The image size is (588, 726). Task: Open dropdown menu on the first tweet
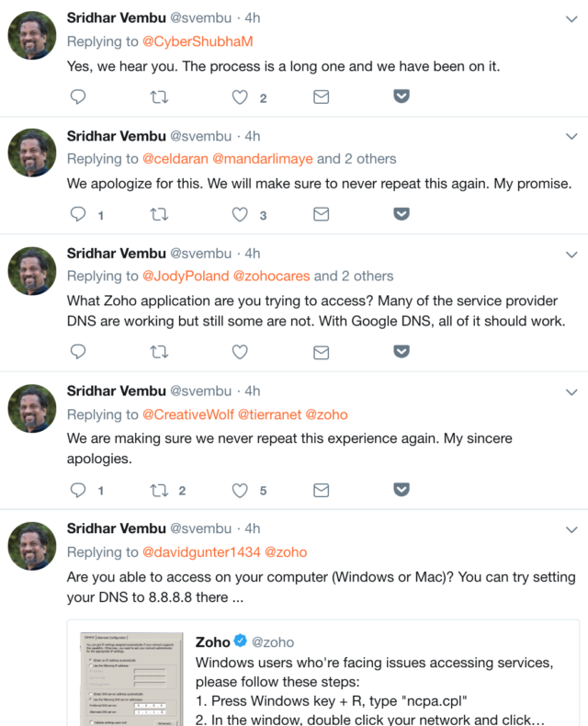(571, 19)
